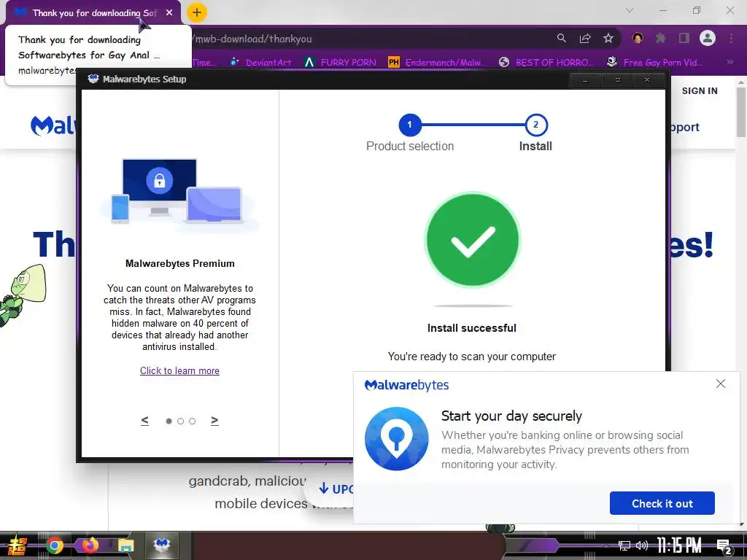Go to previous slide with left arrow
The height and width of the screenshot is (560, 747).
tap(145, 421)
